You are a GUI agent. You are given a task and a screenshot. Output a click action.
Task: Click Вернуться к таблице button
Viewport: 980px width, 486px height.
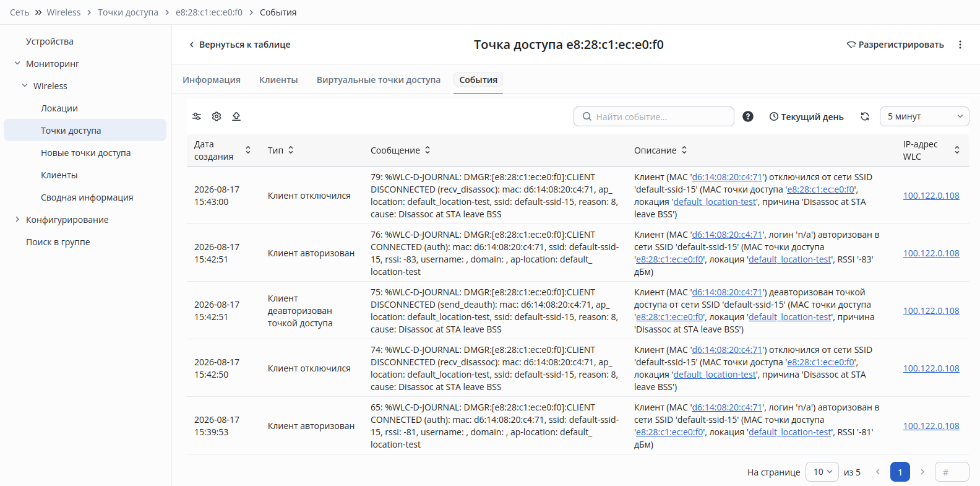[239, 45]
